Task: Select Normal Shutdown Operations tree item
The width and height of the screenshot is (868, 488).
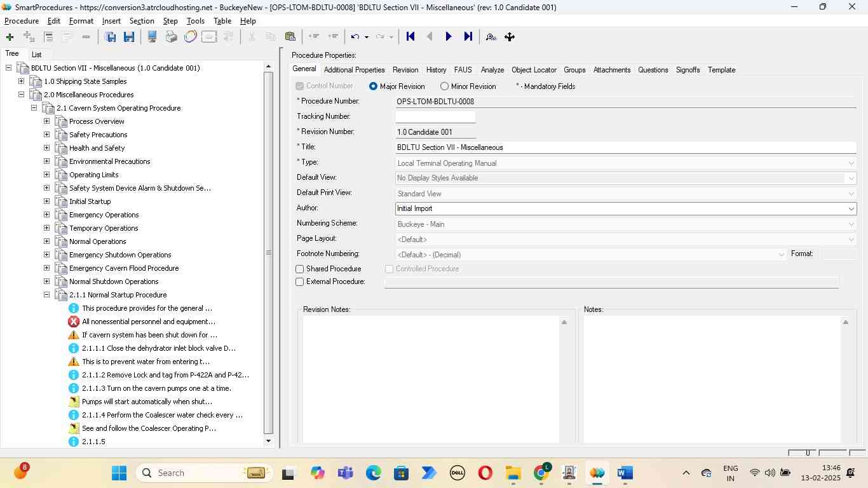Action: [114, 281]
